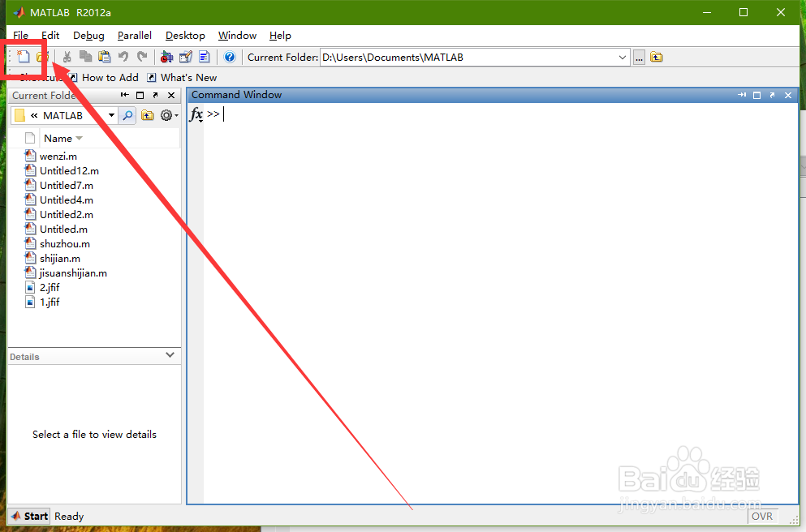Screen dimensions: 806x532
Task: Open the Window menu
Action: (238, 36)
